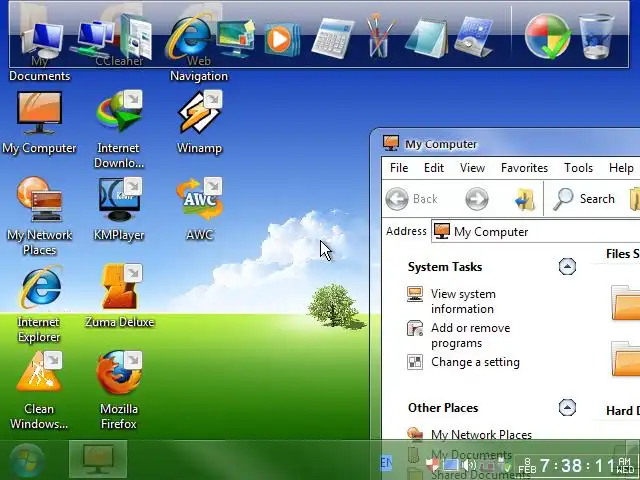Click the red security shield tray icon
This screenshot has width=640, height=480.
click(x=433, y=464)
